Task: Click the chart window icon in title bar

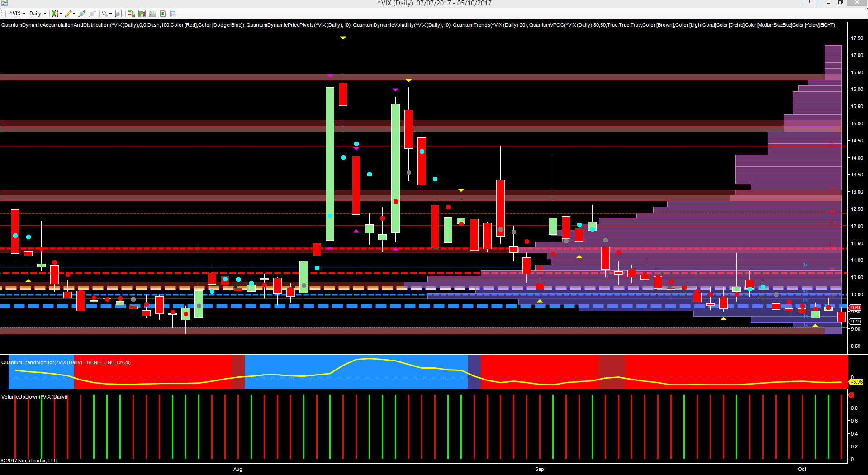Action: [x=4, y=3]
